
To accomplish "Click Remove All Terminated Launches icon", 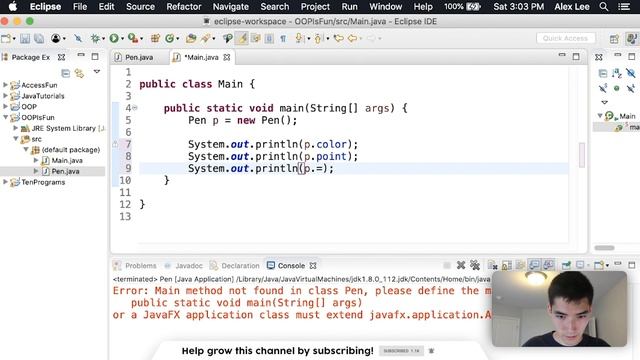I will (x=475, y=265).
